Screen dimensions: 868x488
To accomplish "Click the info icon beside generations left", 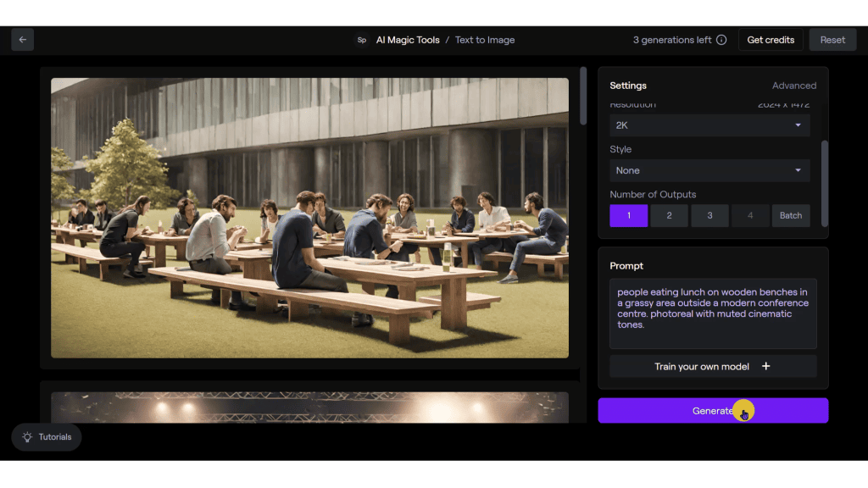I will (721, 40).
